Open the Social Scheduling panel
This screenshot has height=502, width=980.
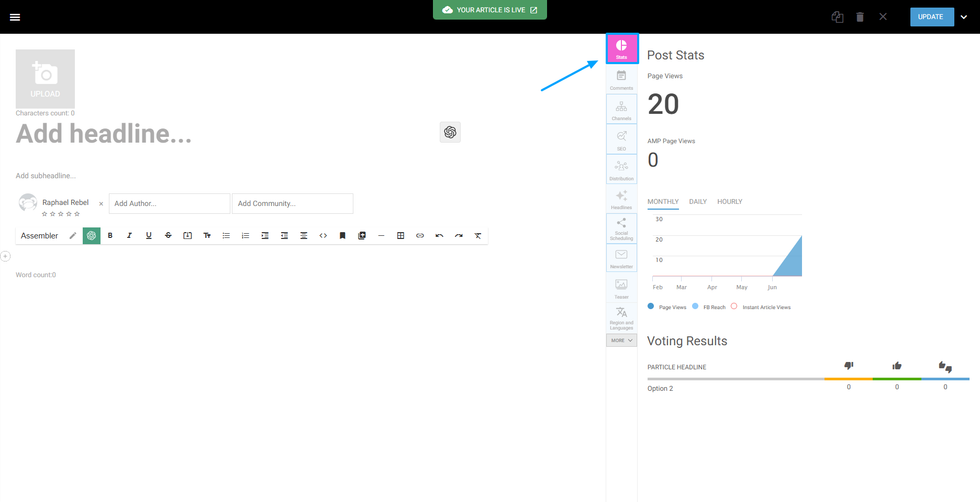coord(621,229)
